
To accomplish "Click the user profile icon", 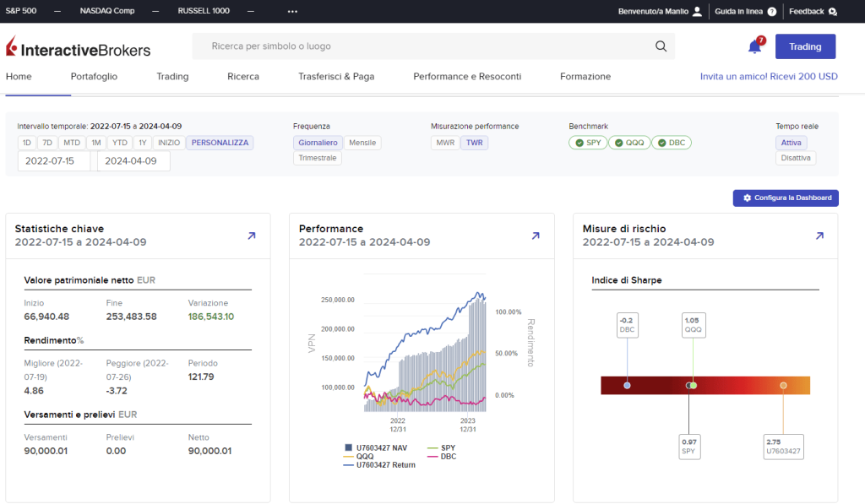I will (697, 11).
